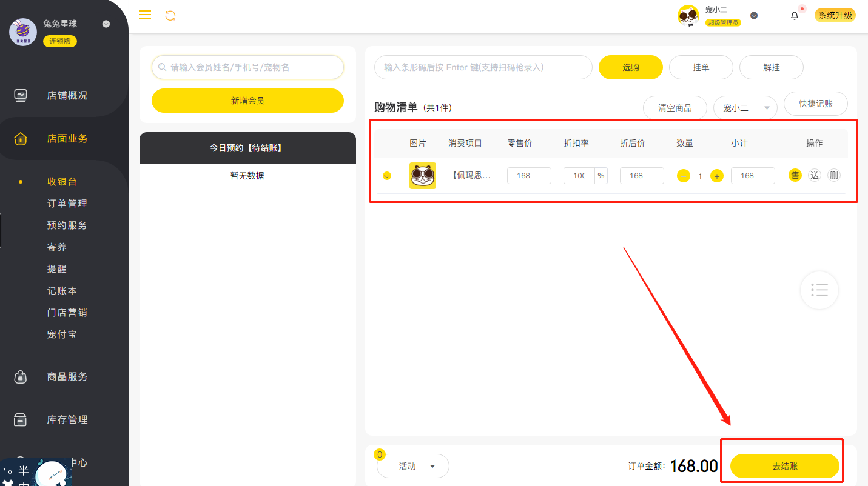
Task: Click the product thumbnail image
Action: (x=423, y=176)
